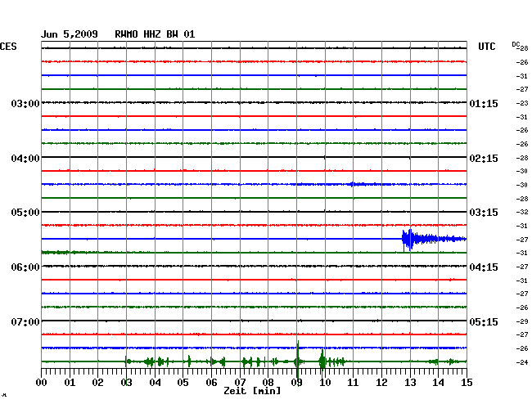The image size is (532, 404).
Task: Click the date label "Jun 5,2009"
Action: [70, 34]
